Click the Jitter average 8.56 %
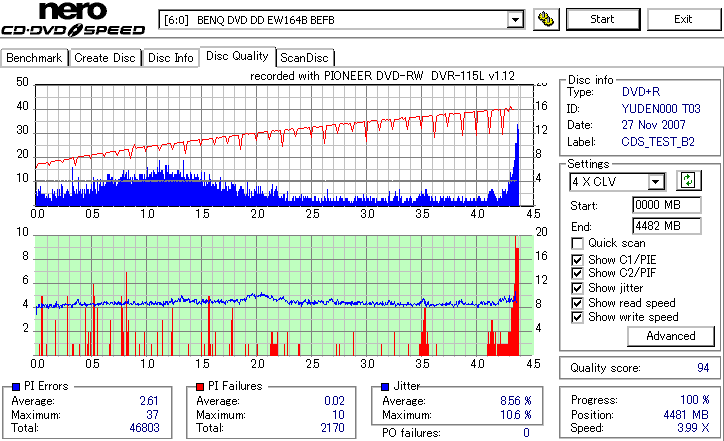The width and height of the screenshot is (724, 441). pyautogui.click(x=516, y=401)
